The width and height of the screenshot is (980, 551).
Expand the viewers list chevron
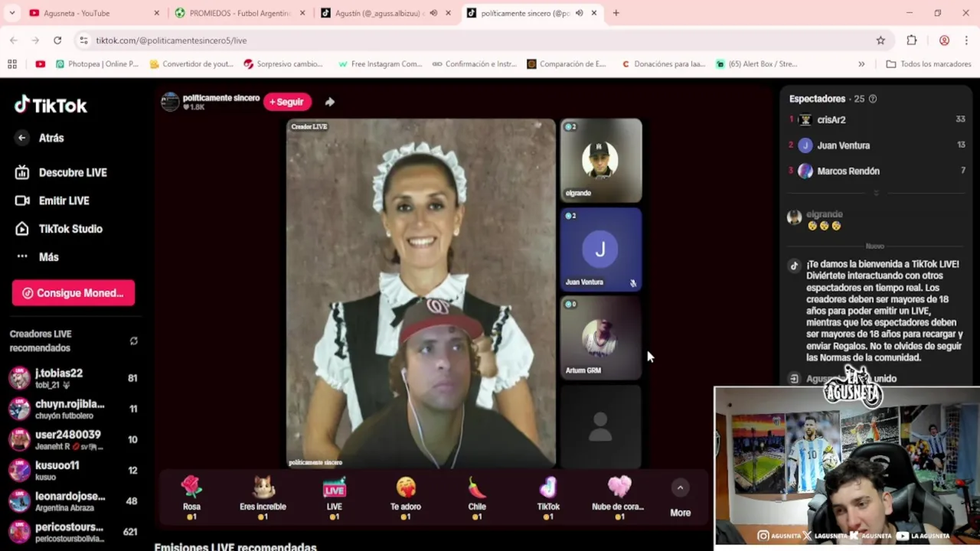coord(876,193)
